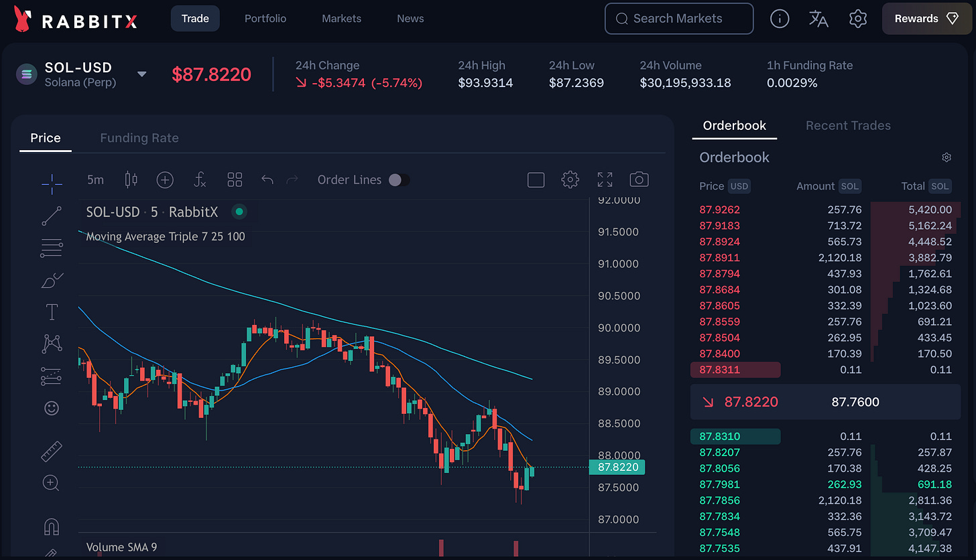Select the Measure ruler tool
The width and height of the screenshot is (976, 560).
52,451
